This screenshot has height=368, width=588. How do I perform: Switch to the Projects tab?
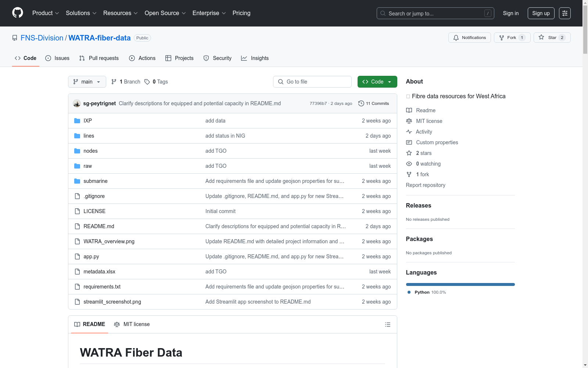[179, 58]
